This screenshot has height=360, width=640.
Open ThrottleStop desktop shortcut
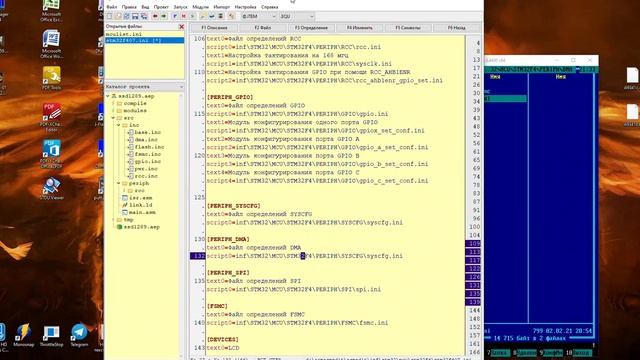[51, 336]
